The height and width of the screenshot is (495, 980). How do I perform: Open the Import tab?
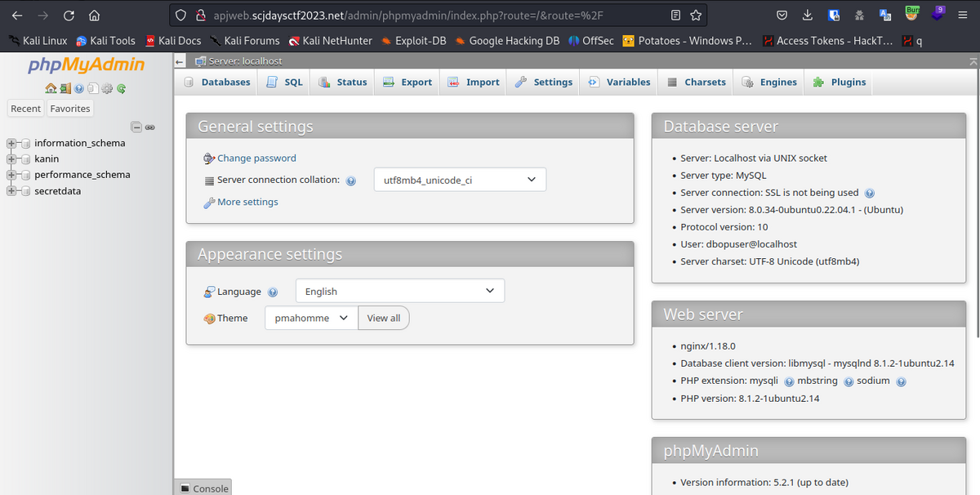click(473, 82)
